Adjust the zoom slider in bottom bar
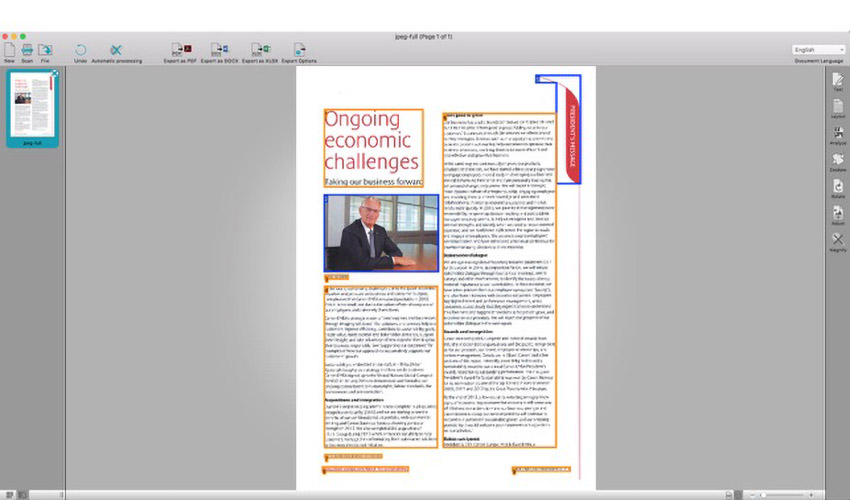 coord(782,495)
